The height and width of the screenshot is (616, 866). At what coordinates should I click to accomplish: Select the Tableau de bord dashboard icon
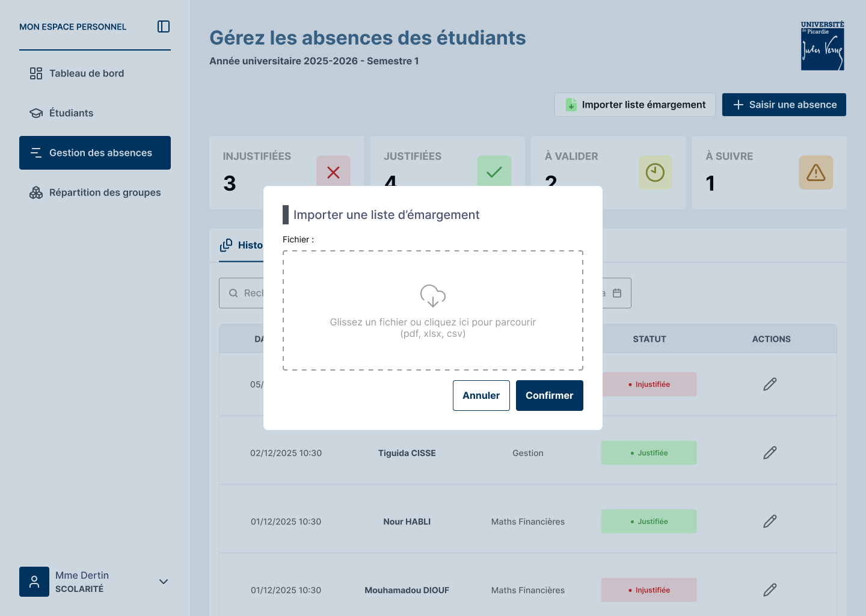[x=35, y=73]
